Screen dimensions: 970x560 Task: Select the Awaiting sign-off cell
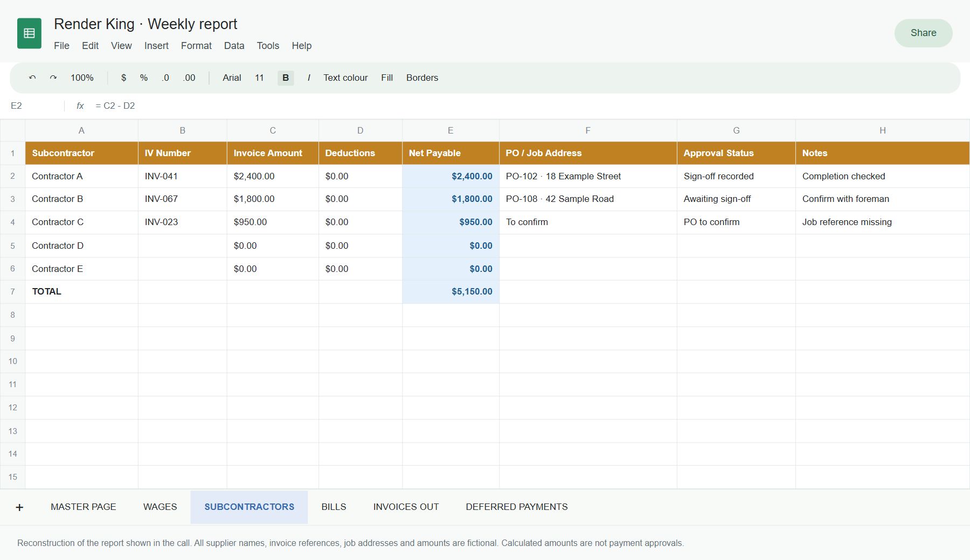[x=736, y=199]
